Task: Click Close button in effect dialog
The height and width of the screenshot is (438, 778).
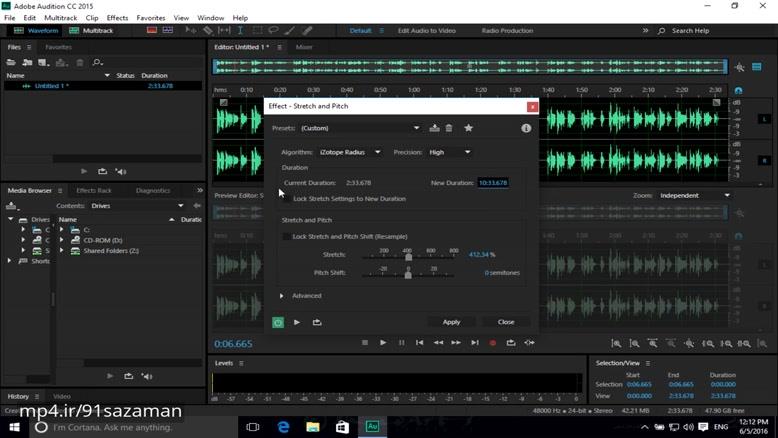Action: tap(506, 322)
